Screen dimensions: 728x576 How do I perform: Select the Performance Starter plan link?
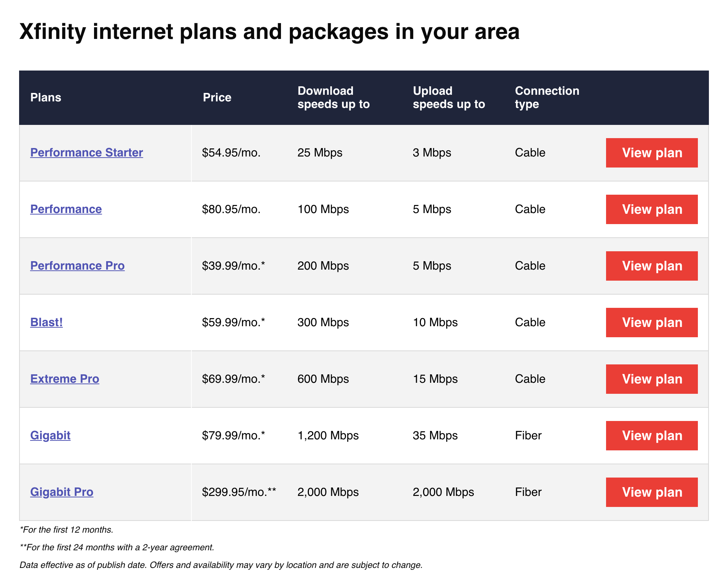[x=87, y=152]
